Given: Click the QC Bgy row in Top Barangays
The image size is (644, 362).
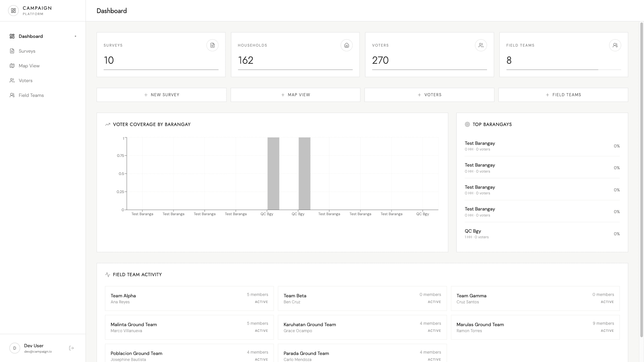Looking at the screenshot, I should click(542, 234).
